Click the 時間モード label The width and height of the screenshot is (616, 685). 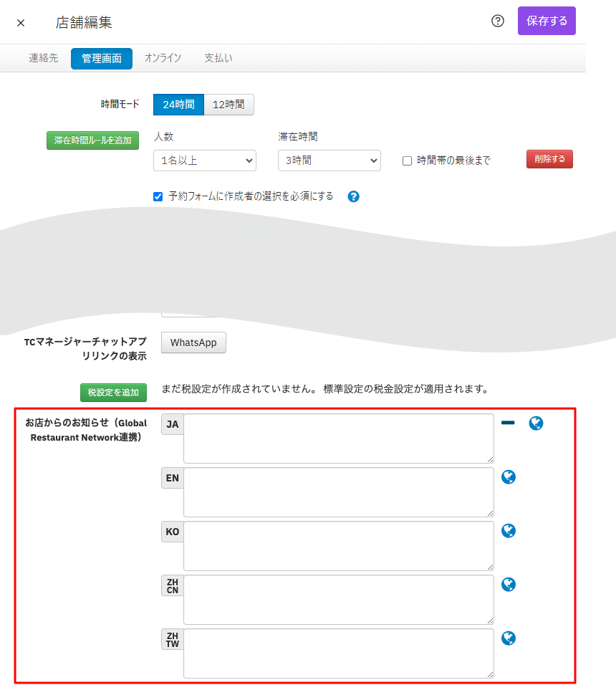click(x=120, y=104)
